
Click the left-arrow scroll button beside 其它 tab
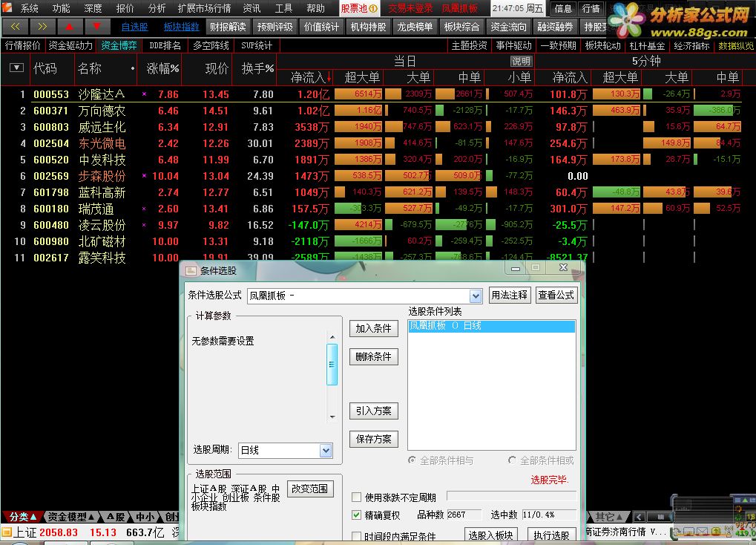tap(639, 517)
